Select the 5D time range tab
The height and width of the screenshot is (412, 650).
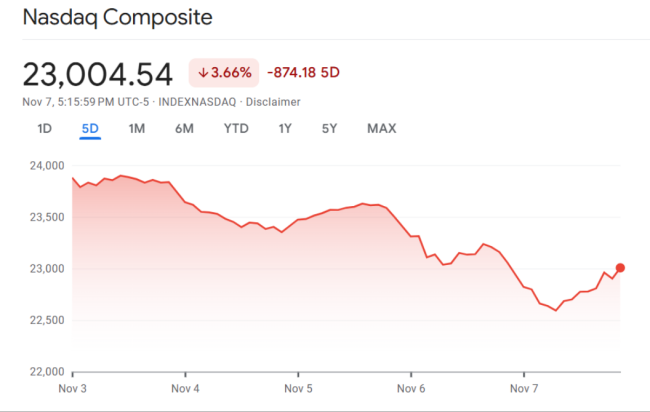90,128
